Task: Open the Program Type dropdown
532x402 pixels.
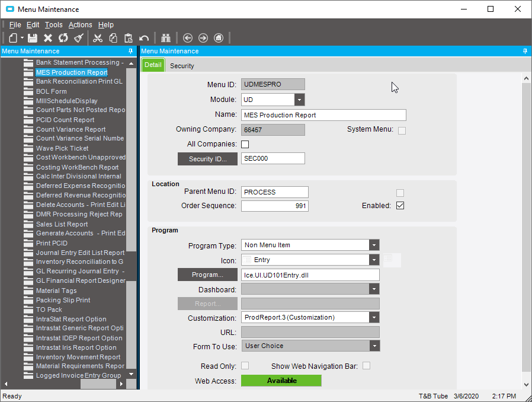Action: (374, 245)
